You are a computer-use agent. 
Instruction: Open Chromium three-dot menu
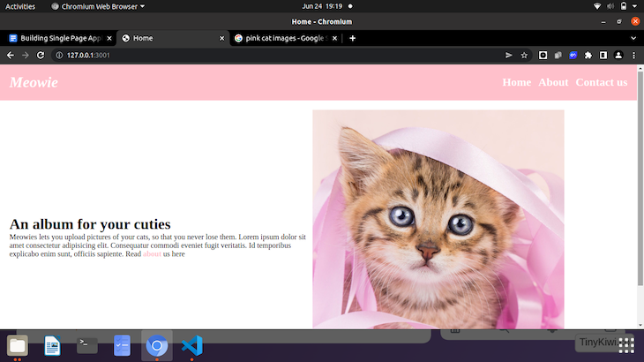click(633, 55)
